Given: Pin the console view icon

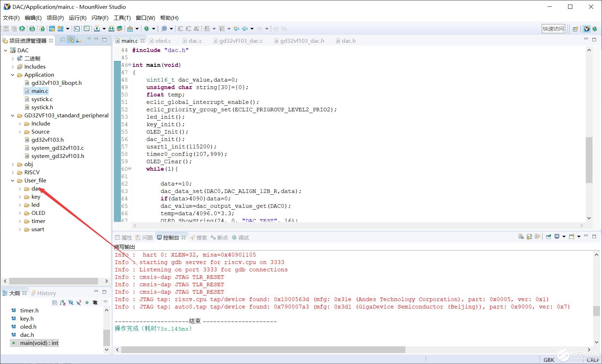Looking at the screenshot, I should point(549,236).
